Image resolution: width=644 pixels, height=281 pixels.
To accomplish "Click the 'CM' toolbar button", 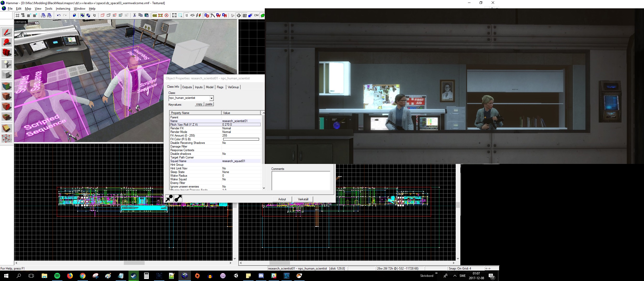I will [256, 15].
